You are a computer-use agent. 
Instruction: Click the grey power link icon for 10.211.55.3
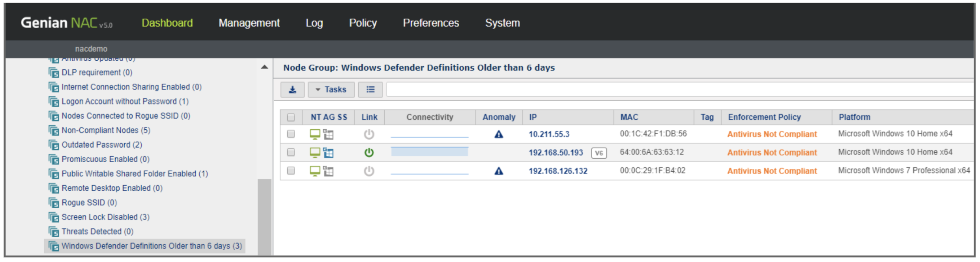pos(369,134)
